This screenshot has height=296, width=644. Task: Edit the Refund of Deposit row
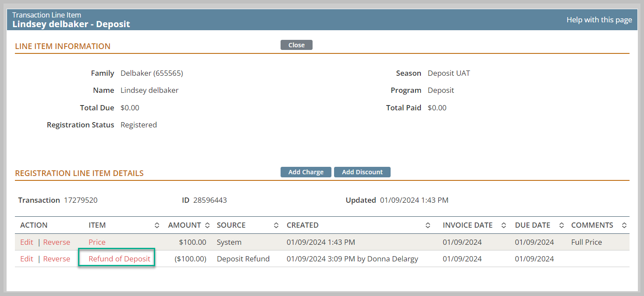[27, 259]
